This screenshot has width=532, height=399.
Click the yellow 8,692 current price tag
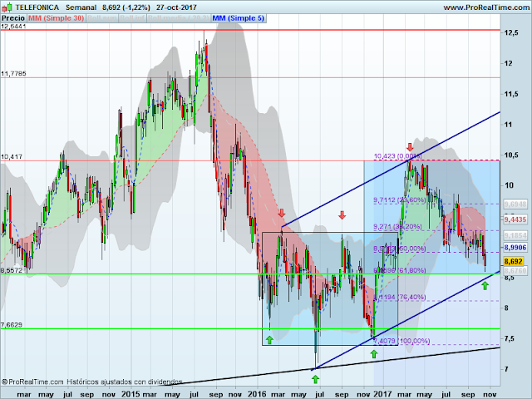click(x=514, y=262)
